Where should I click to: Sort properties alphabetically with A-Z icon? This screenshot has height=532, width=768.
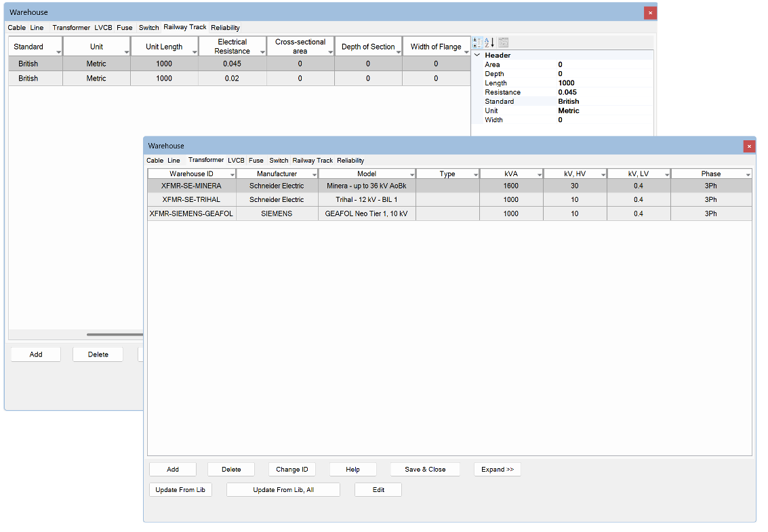(x=489, y=43)
